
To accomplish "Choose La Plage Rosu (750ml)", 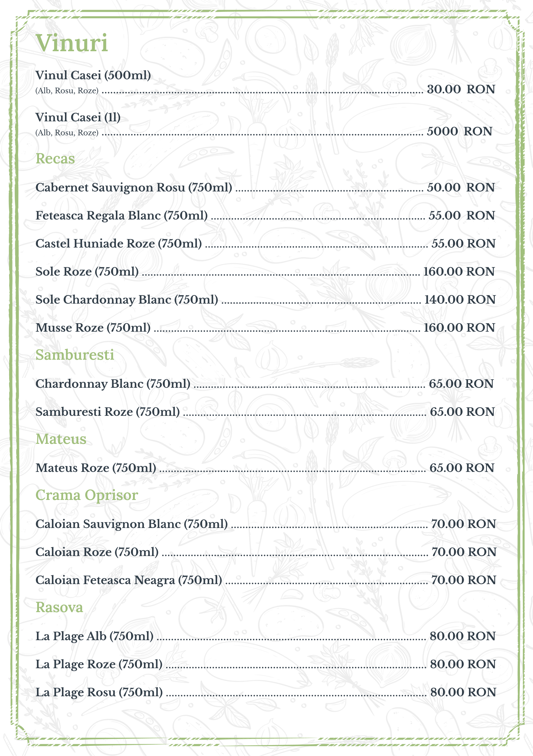I will coord(99,693).
